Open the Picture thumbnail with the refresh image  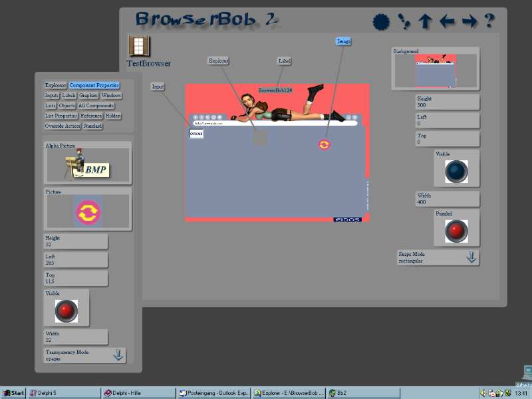point(88,211)
